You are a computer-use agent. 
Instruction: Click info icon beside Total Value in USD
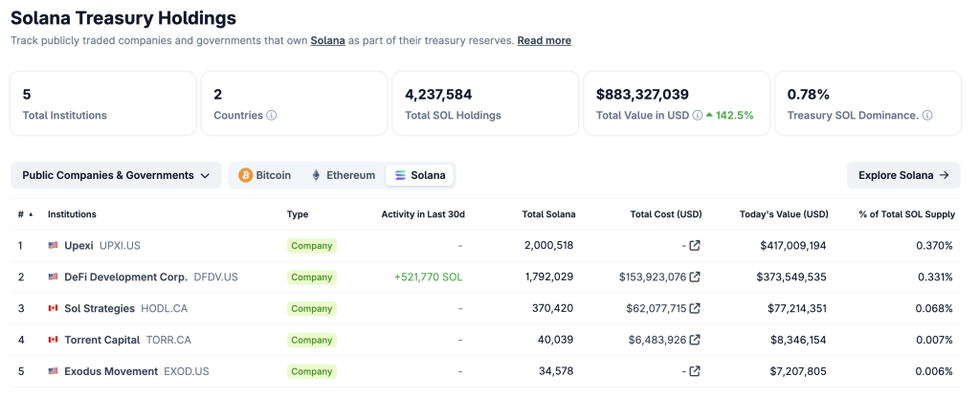pyautogui.click(x=697, y=116)
